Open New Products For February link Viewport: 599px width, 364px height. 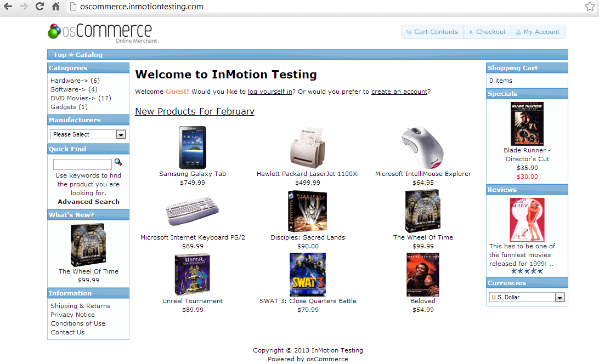[195, 111]
